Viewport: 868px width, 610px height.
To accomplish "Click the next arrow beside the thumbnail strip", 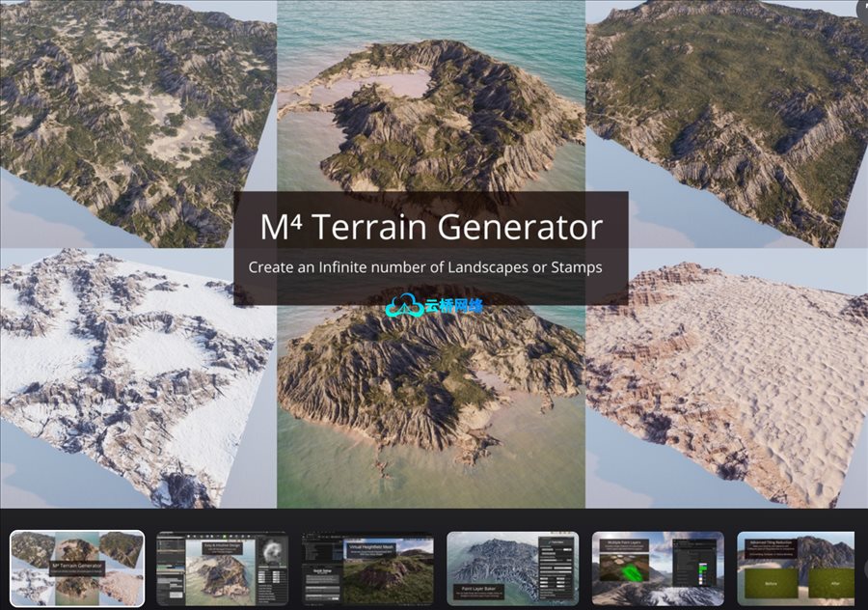I will coord(865,568).
